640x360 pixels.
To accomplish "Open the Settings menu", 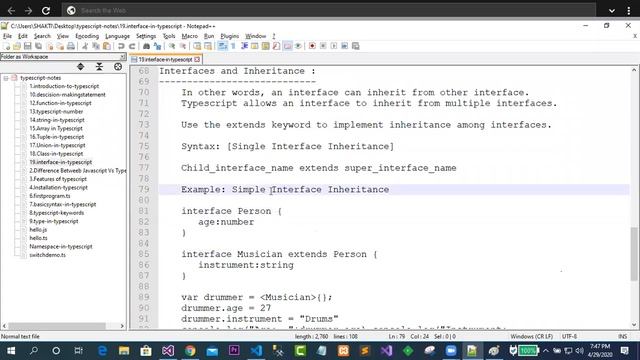I will 146,36.
